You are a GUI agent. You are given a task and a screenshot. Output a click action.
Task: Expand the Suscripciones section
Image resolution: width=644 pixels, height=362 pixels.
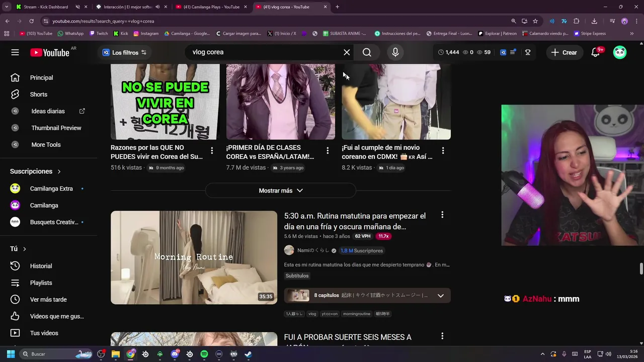pos(35,171)
